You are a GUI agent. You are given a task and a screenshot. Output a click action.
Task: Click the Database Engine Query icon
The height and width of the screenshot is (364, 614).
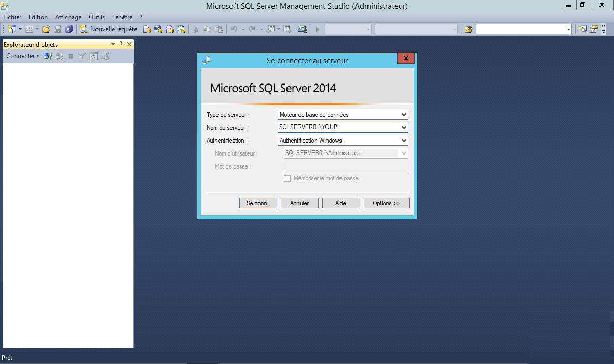[146, 29]
